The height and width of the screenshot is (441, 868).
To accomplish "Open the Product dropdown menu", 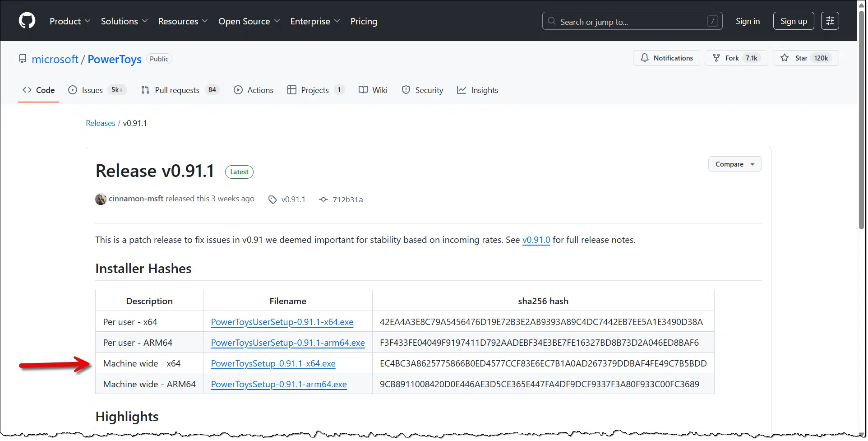I will pyautogui.click(x=70, y=21).
